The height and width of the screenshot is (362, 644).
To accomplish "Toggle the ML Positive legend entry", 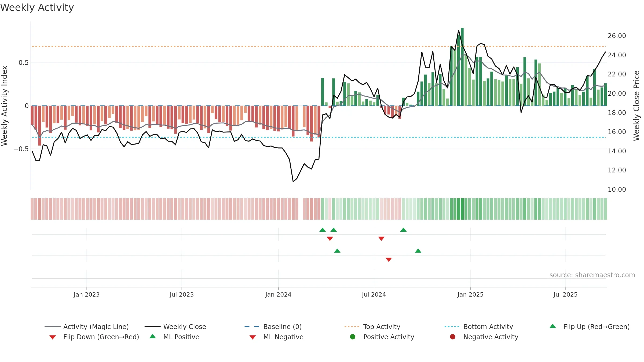I will point(174,337).
